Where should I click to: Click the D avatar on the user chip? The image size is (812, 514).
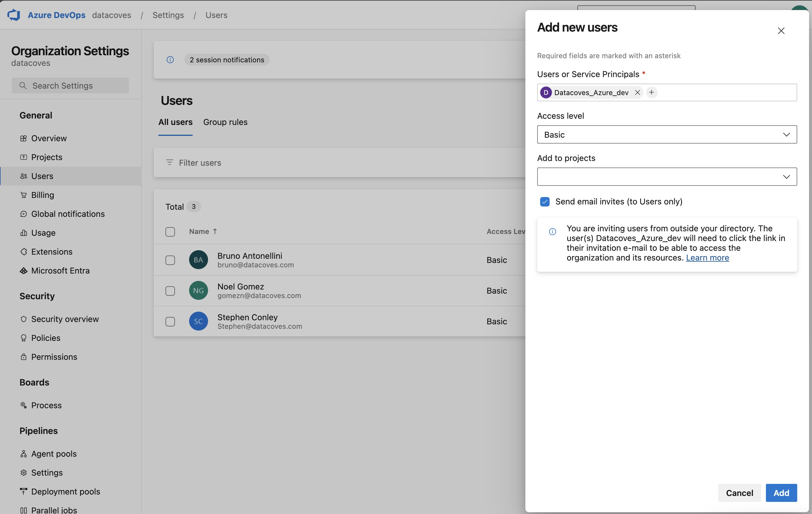point(545,92)
